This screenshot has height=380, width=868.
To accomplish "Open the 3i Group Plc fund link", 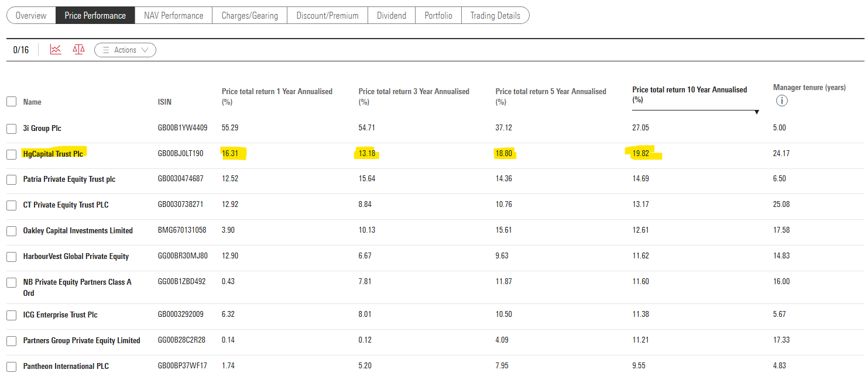I will pos(42,128).
